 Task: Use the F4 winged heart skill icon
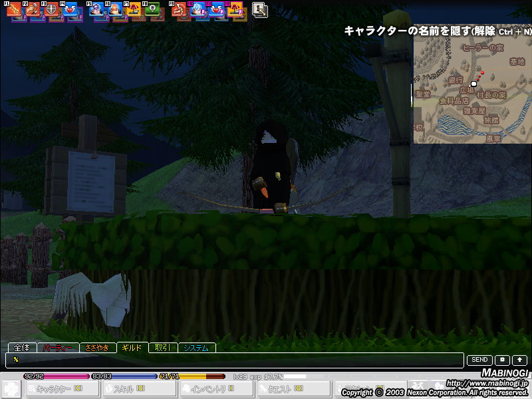tap(70, 9)
